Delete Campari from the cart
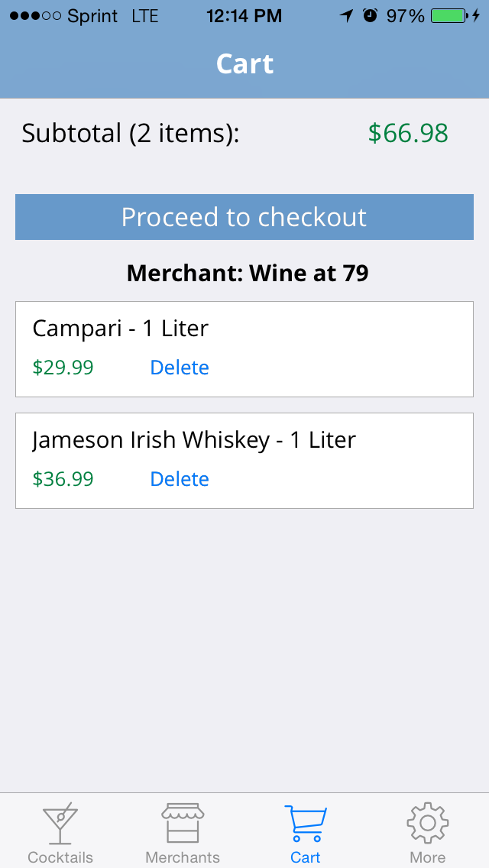Image resolution: width=489 pixels, height=868 pixels. (x=180, y=368)
